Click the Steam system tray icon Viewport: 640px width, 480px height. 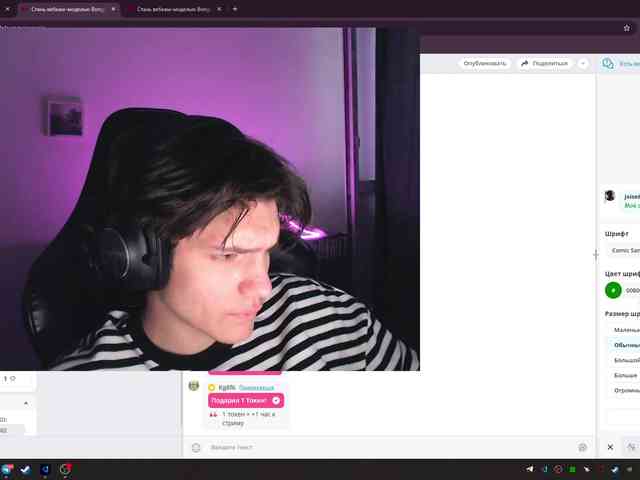(615, 470)
